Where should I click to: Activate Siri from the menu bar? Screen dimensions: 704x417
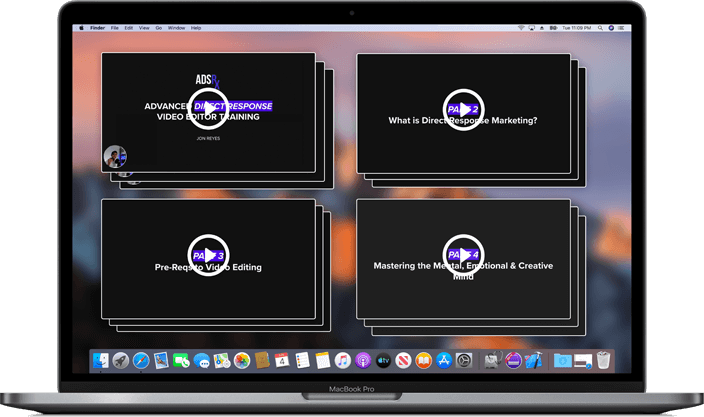611,28
